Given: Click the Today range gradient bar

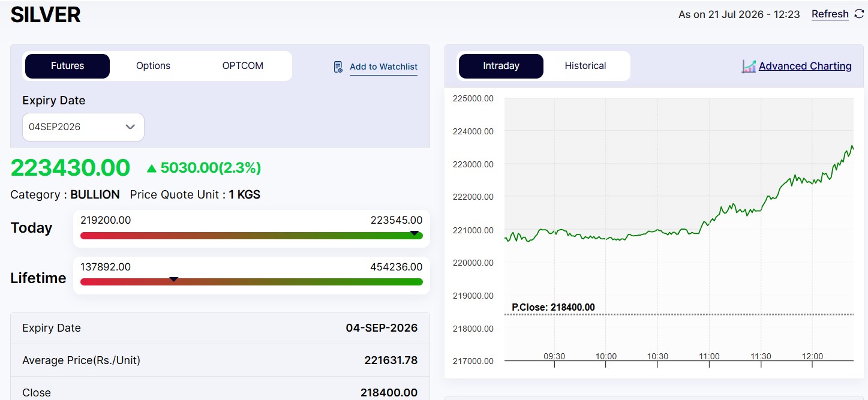Looking at the screenshot, I should click(251, 236).
